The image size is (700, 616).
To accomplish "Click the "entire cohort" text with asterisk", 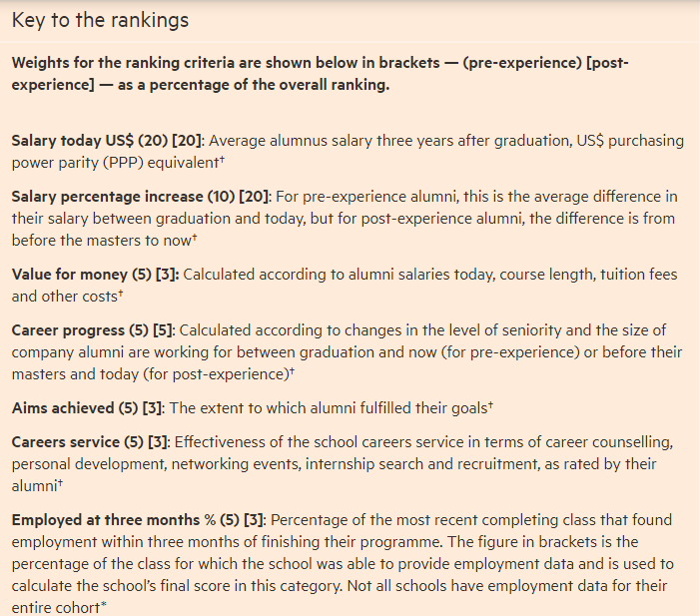I will pyautogui.click(x=59, y=608).
